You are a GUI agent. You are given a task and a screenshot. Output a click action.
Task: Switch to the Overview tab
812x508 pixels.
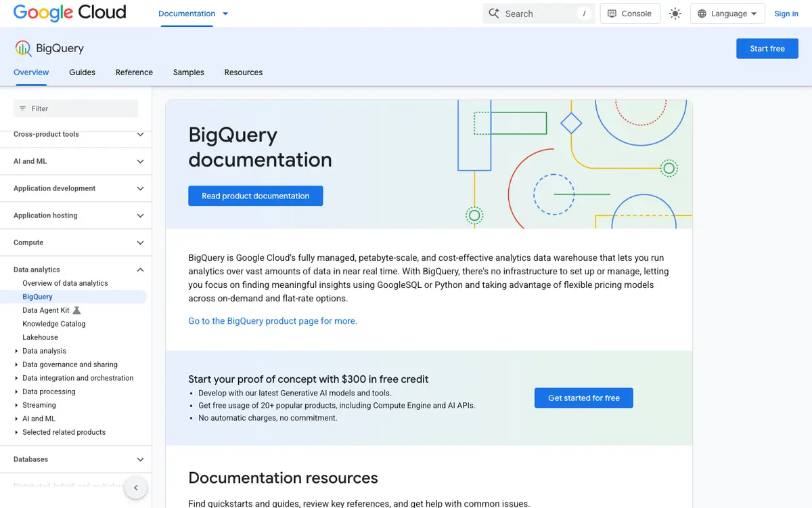(31, 72)
